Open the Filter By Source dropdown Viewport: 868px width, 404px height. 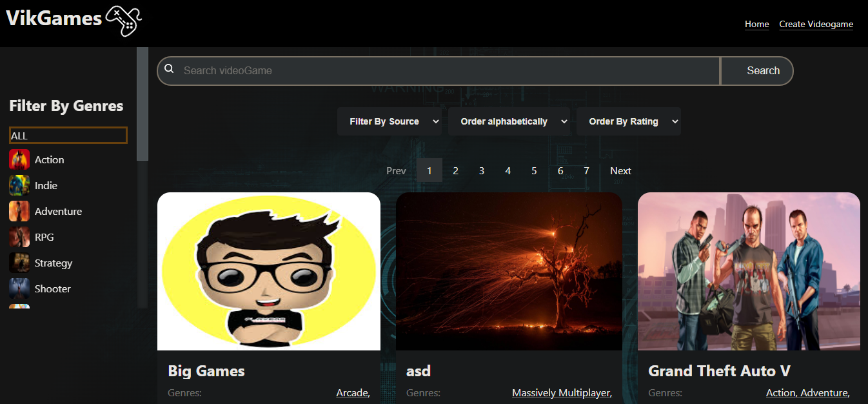390,121
